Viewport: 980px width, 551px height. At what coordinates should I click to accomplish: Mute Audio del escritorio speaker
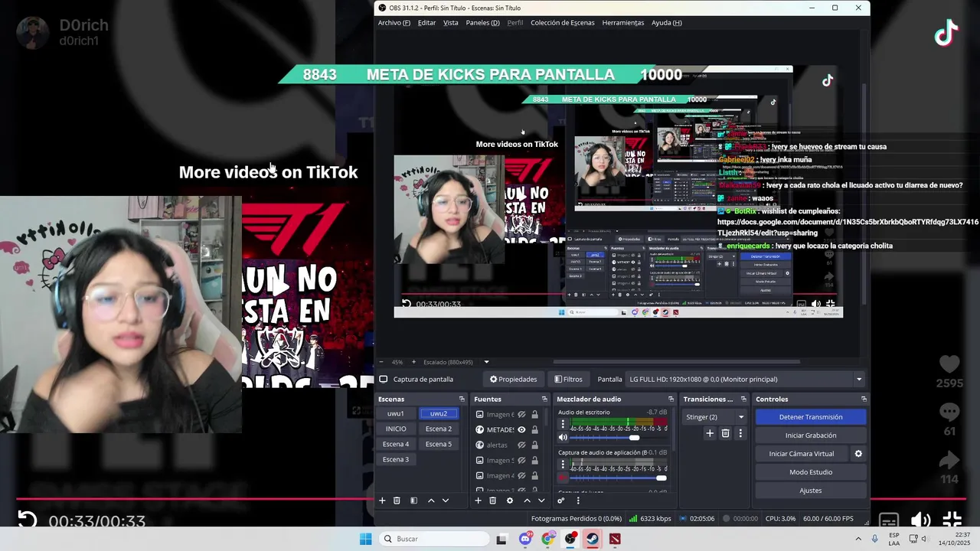[563, 438]
